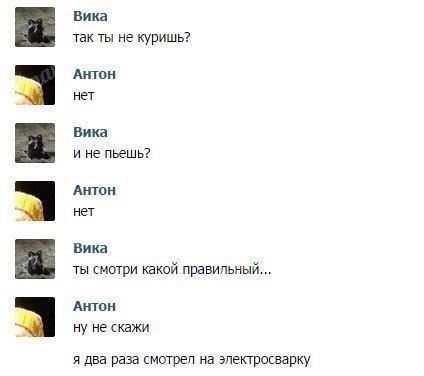
Task: Open Вика's avatar beside 'так ты не куришь?'
Action: coord(35,27)
